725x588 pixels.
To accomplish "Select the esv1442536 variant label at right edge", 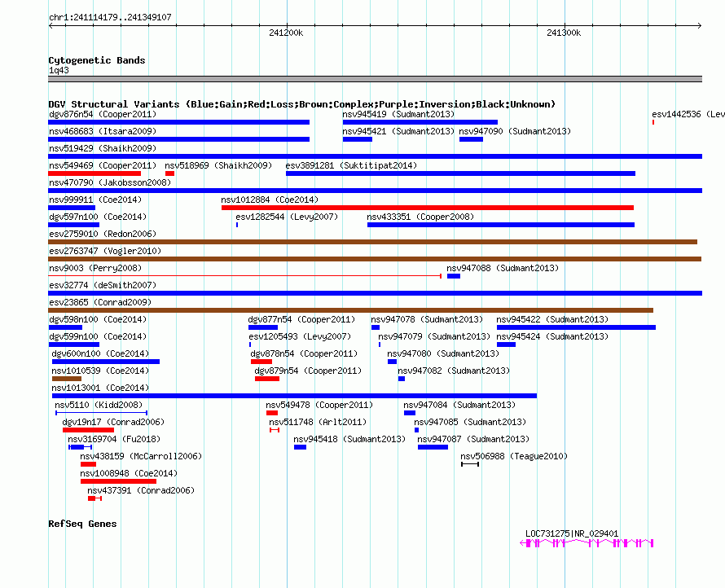I will tap(688, 114).
